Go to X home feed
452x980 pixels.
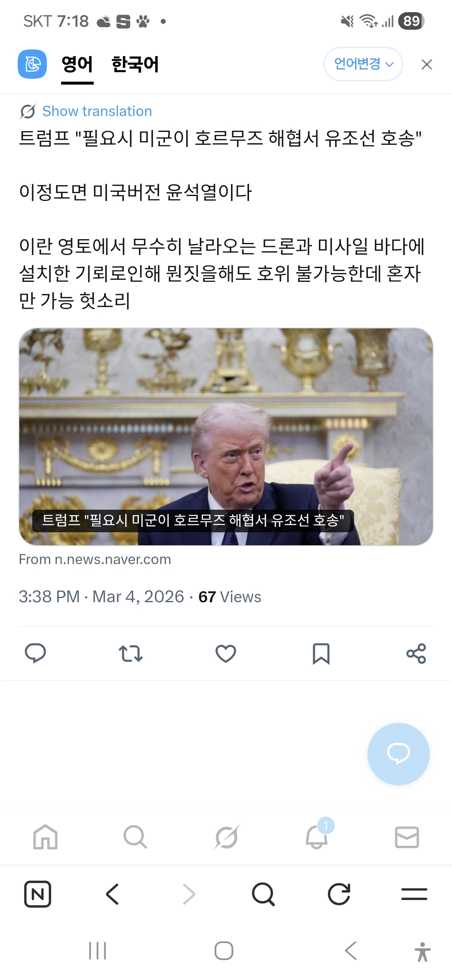(45, 837)
